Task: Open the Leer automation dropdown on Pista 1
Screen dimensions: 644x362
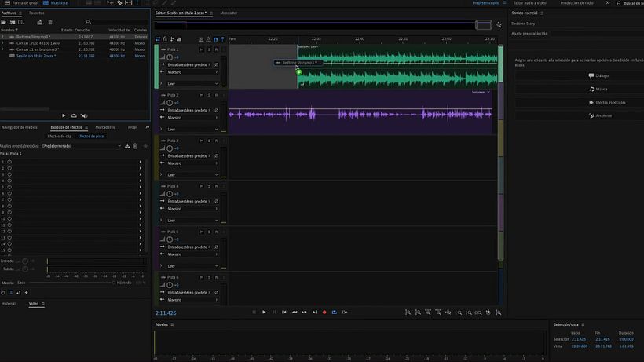Action: point(192,84)
